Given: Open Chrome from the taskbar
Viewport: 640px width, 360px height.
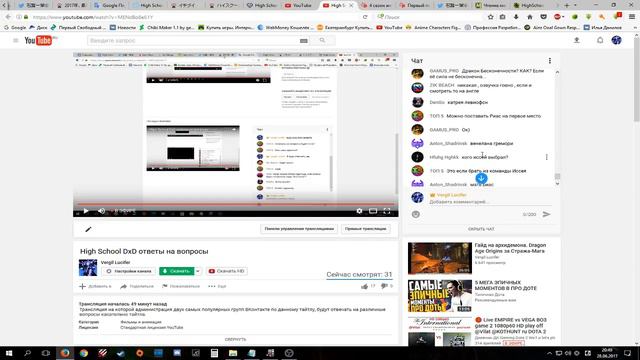Looking at the screenshot, I should 84,353.
